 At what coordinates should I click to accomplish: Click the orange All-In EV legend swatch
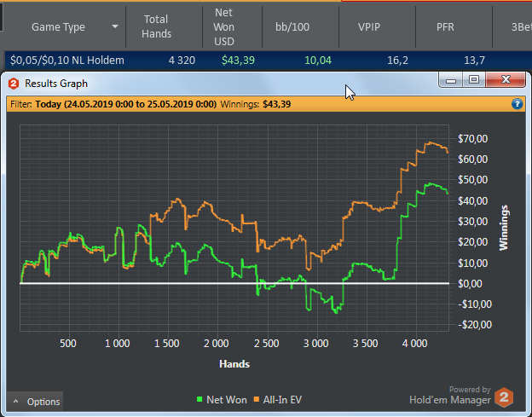pyautogui.click(x=257, y=399)
